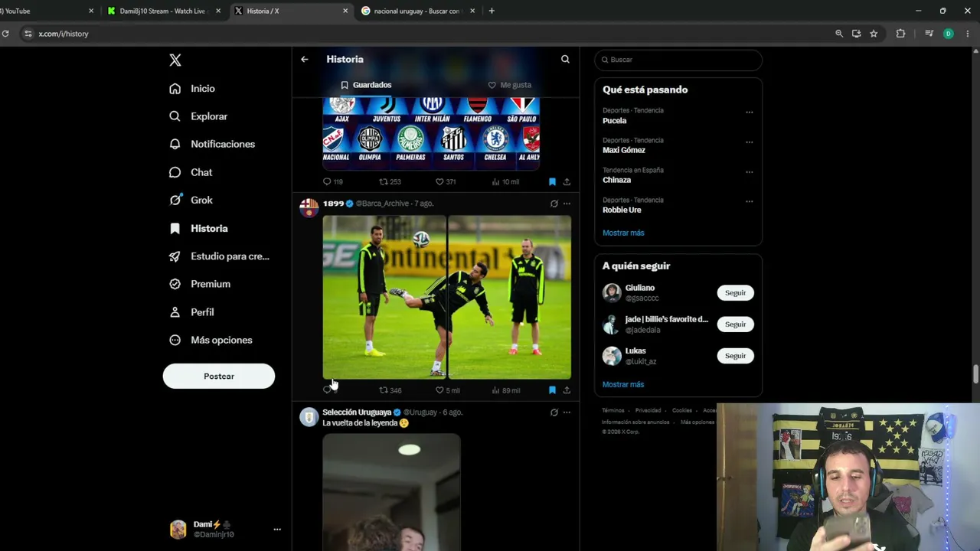The height and width of the screenshot is (551, 980).
Task: Open right training photo in 1899 post
Action: (509, 297)
